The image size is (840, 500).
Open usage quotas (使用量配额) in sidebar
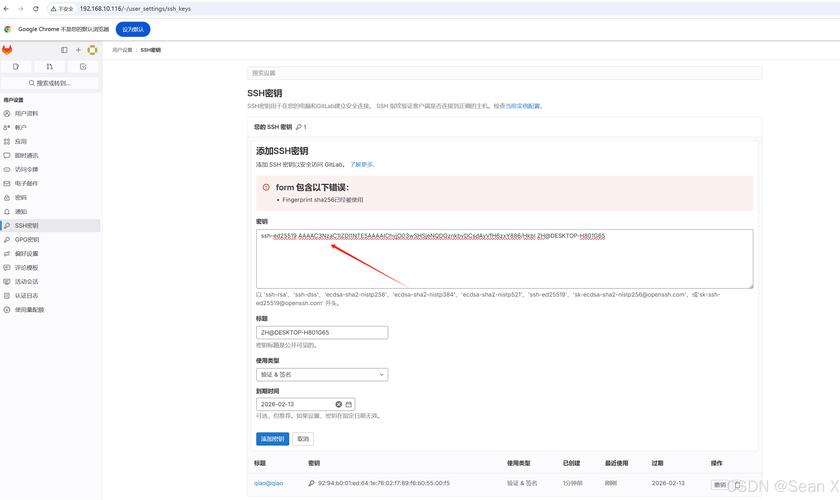(50, 310)
